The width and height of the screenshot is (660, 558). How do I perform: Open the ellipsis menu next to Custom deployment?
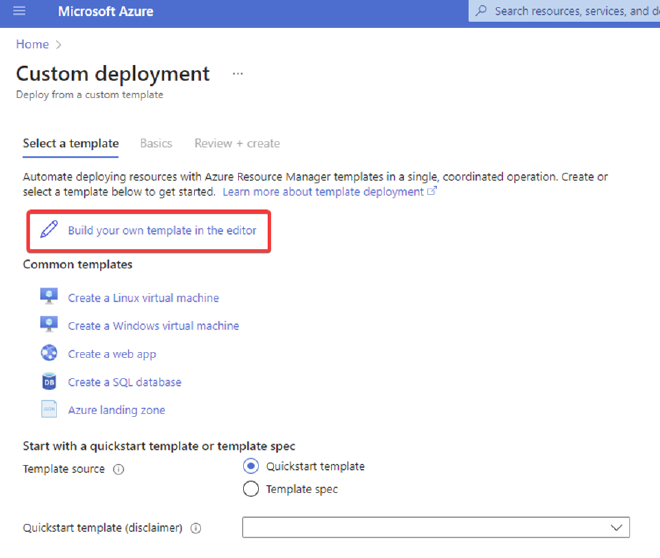click(x=238, y=74)
